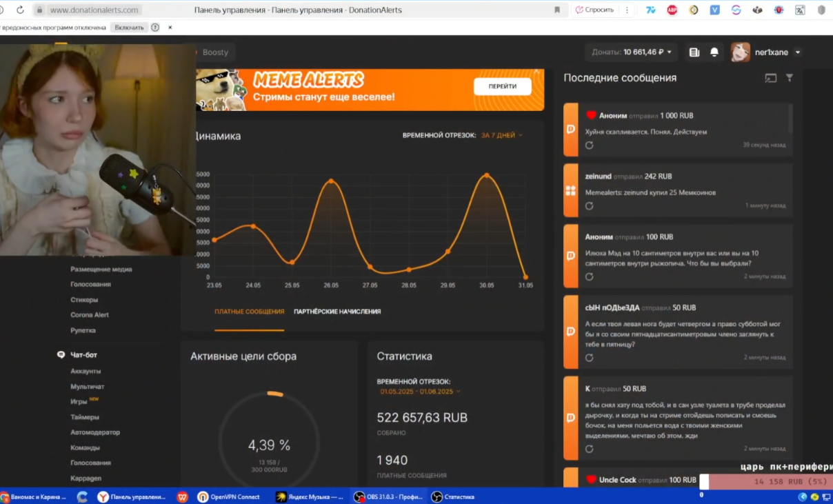
Task: Open Стикеры in the sidebar
Action: click(x=84, y=300)
